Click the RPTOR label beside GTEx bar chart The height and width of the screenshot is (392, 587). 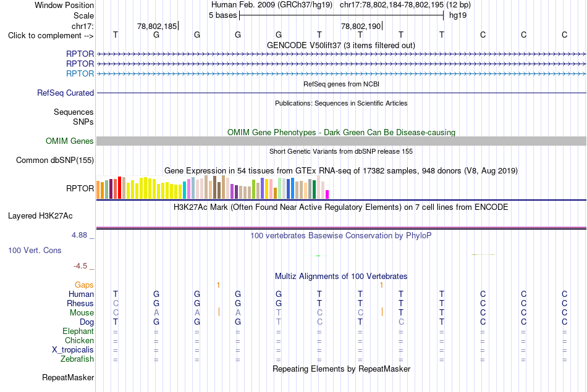[80, 188]
